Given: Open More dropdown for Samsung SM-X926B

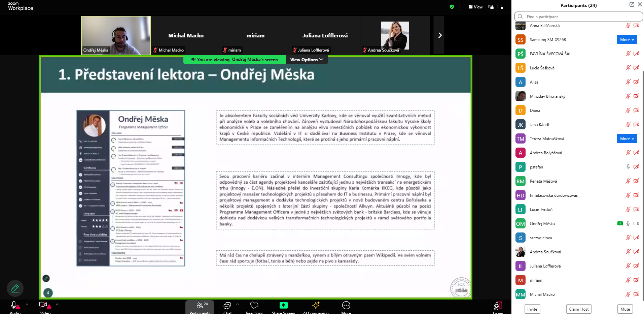Looking at the screenshot, I should tap(627, 40).
